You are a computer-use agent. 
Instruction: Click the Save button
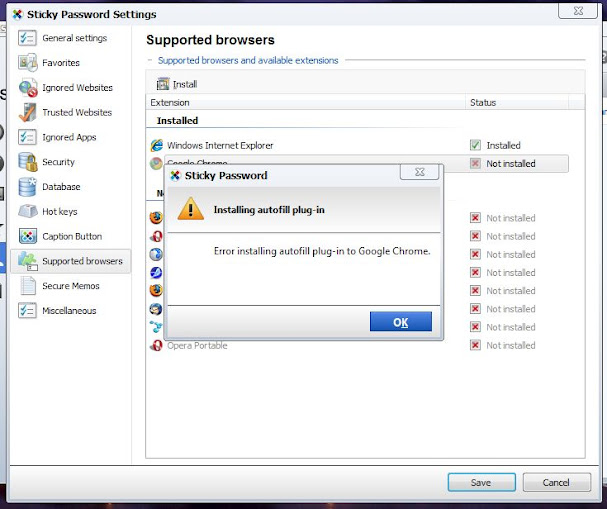click(482, 482)
